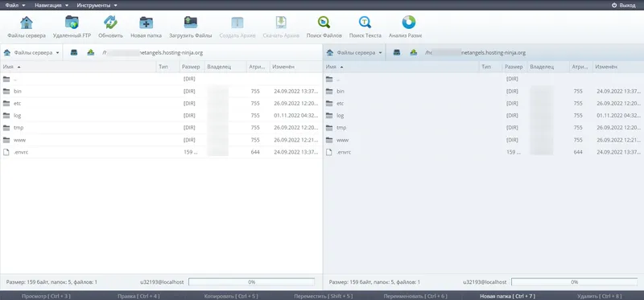Select the .envrc file icon in right pane
Screen dimensions: 644x300
pyautogui.click(x=329, y=152)
